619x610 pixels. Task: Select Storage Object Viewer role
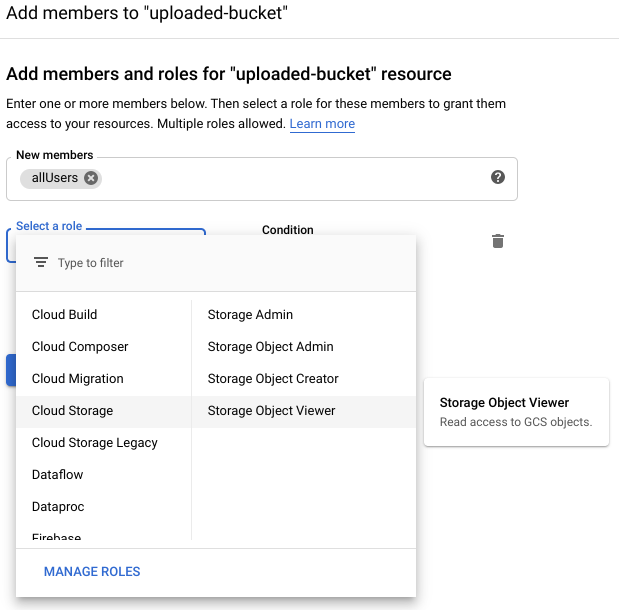coord(271,411)
